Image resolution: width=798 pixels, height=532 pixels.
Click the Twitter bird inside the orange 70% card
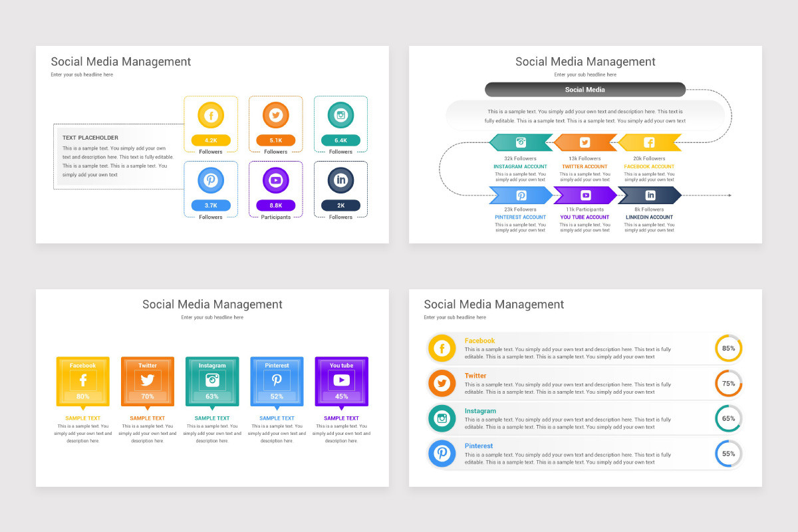(x=148, y=380)
